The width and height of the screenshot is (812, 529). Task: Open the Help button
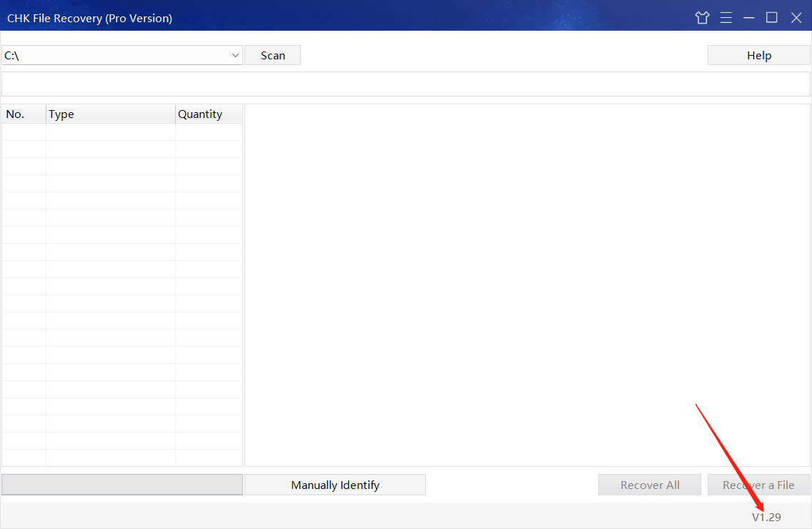tap(758, 56)
